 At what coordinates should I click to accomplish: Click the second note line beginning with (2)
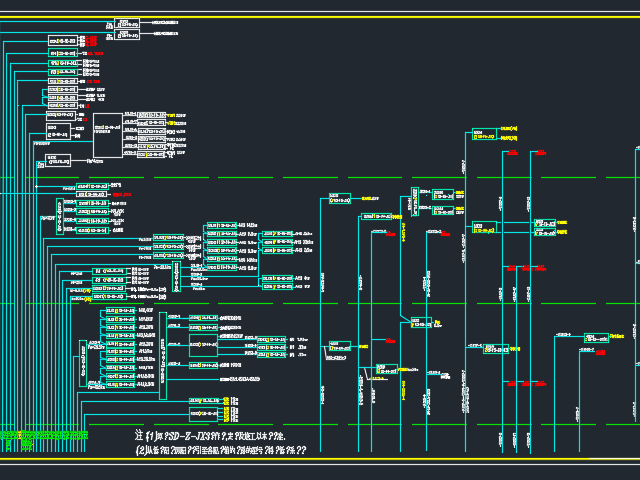pyautogui.click(x=221, y=450)
